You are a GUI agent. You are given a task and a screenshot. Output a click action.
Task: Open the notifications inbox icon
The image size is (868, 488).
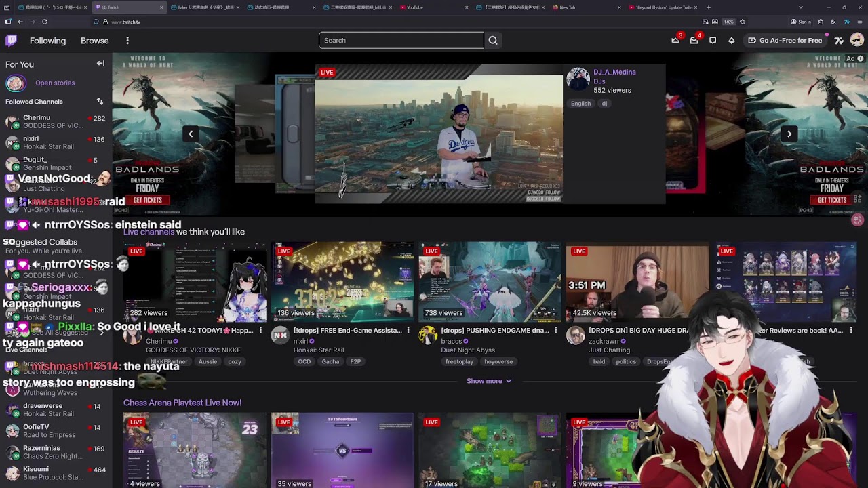[x=694, y=41]
